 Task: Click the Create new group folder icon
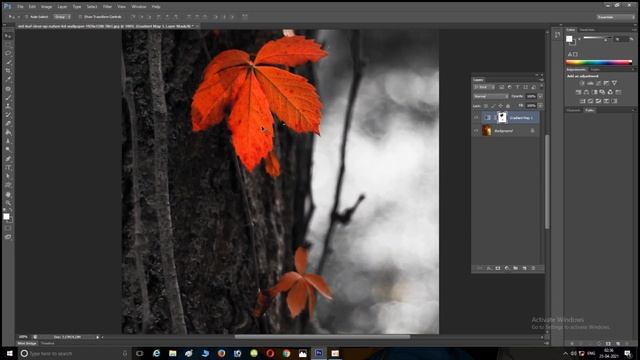pyautogui.click(x=516, y=268)
